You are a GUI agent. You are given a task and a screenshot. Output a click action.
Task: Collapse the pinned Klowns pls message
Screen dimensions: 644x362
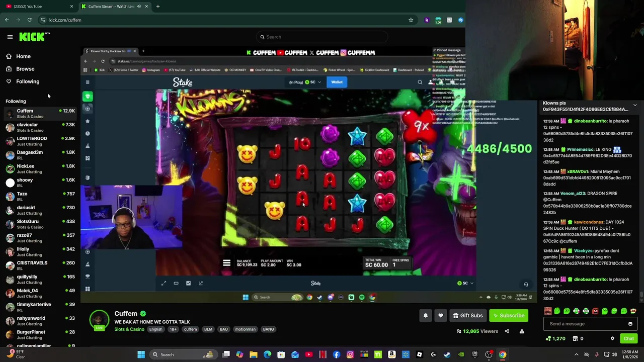tap(635, 106)
